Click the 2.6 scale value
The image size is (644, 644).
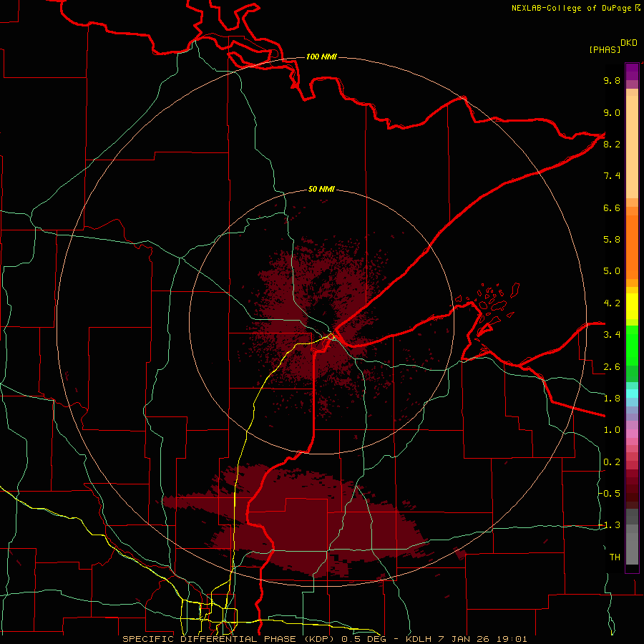612,367
